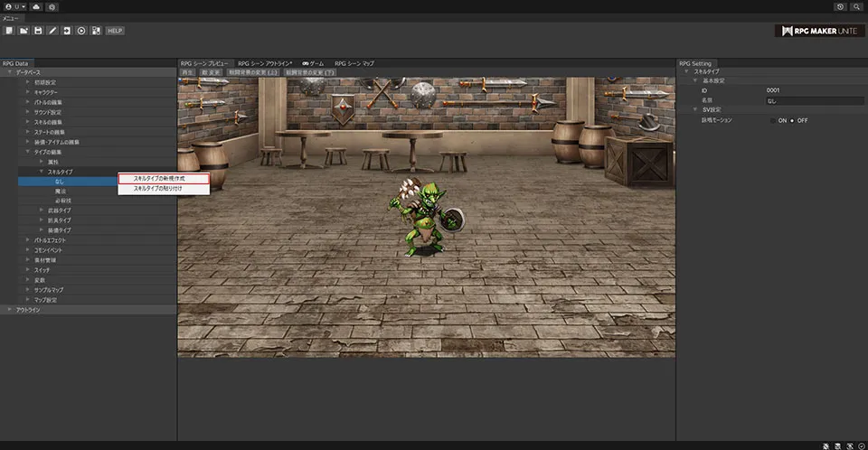The height and width of the screenshot is (450, 868).
Task: Expand the アウトライン section
Action: click(x=10, y=310)
